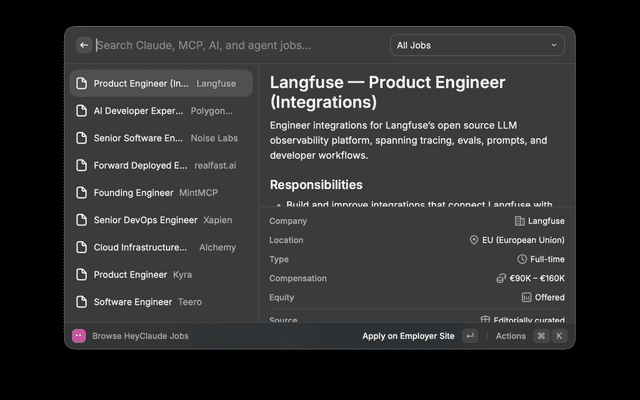Viewport: 640px width, 400px height.
Task: Click document icon beside Software Engineer Teero
Action: [82, 302]
